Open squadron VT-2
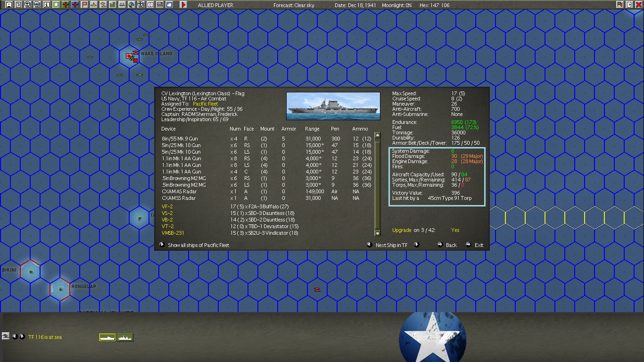The image size is (644, 362). pyautogui.click(x=167, y=226)
